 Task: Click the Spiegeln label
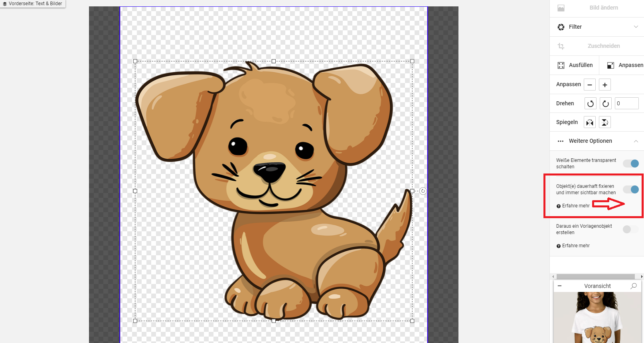pos(567,122)
